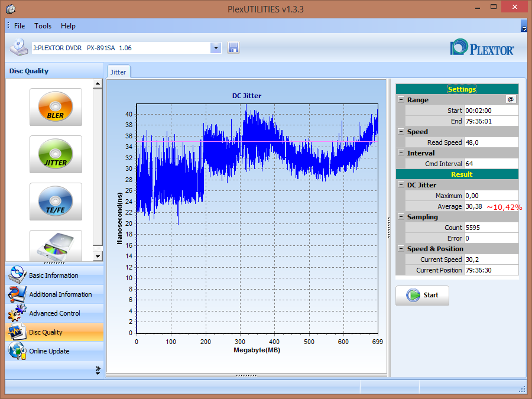The image size is (532, 399).
Task: Click the Megabyte(MB) axis label
Action: (257, 350)
